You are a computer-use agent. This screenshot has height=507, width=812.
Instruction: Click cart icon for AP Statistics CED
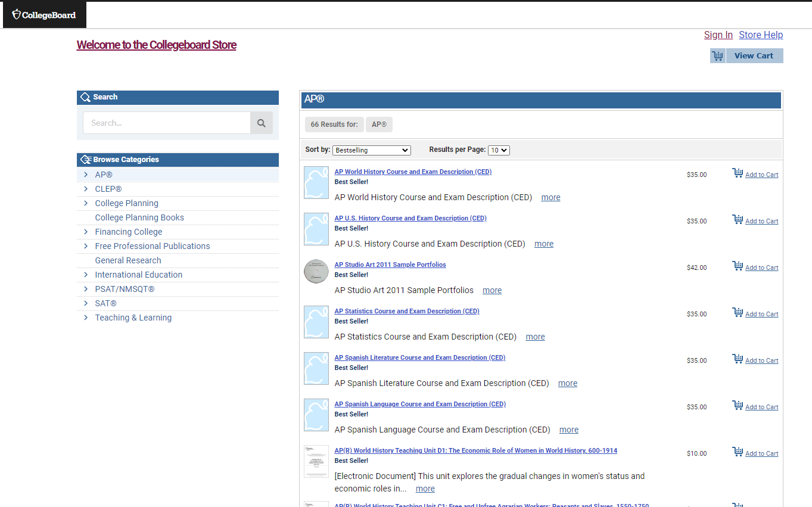738,313
